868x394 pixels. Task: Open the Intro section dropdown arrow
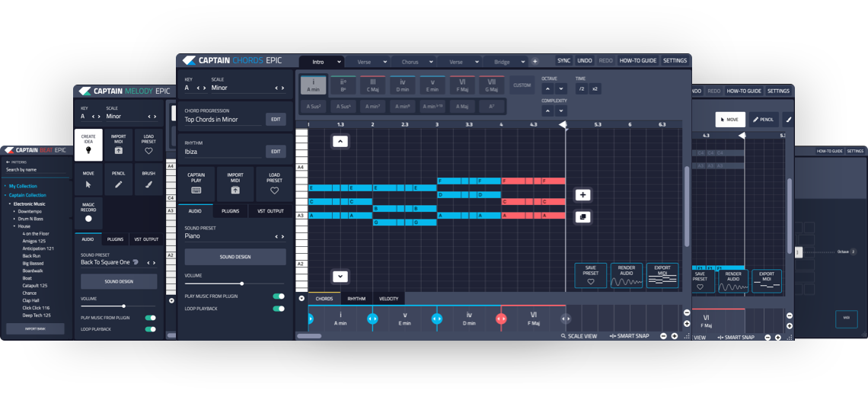(339, 62)
